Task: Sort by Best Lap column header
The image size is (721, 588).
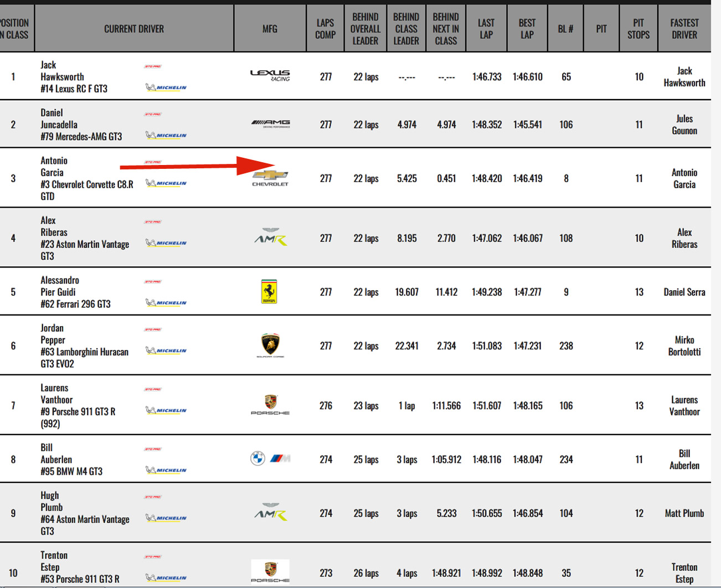Action: 527,29
